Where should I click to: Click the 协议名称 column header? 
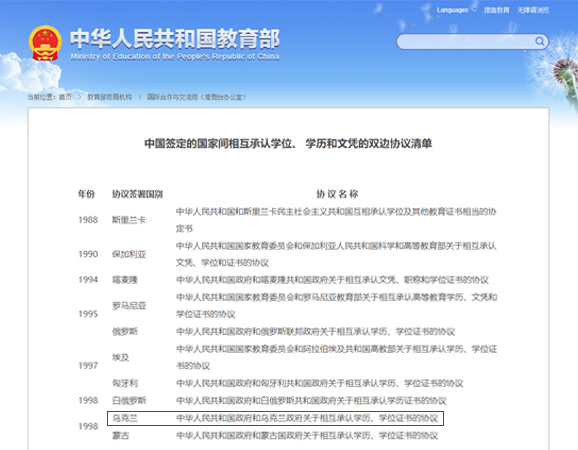pyautogui.click(x=337, y=194)
